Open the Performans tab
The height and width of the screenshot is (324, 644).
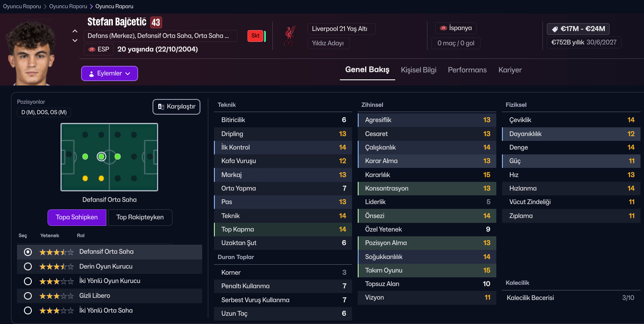click(467, 70)
